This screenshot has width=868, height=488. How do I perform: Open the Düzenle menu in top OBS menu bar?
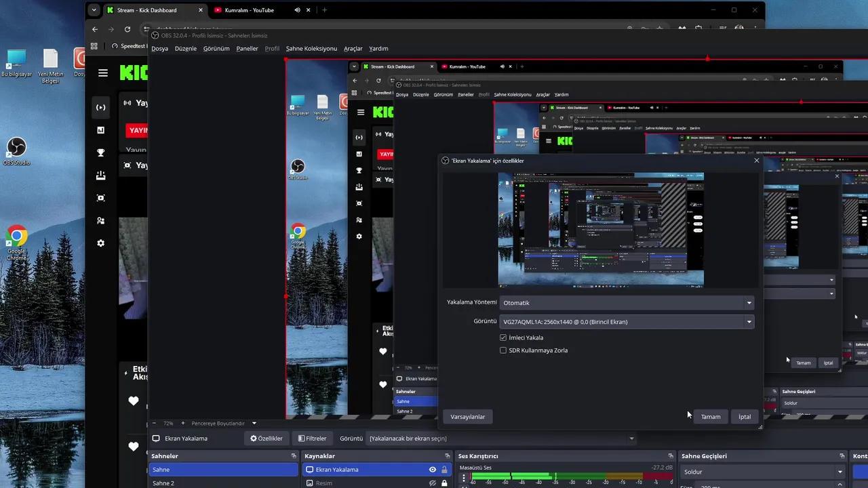click(x=186, y=49)
